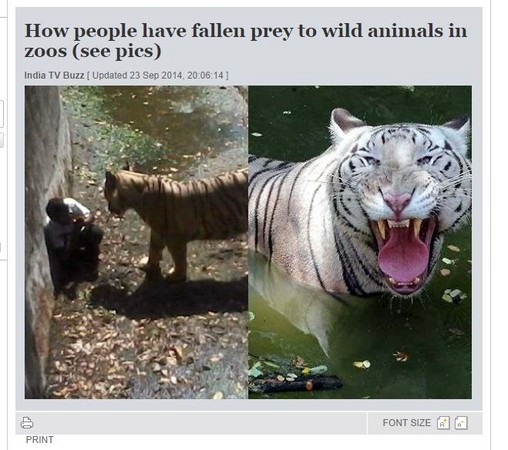Screen dimensions: 508x450
Task: Decrease the article font size
Action: click(461, 423)
